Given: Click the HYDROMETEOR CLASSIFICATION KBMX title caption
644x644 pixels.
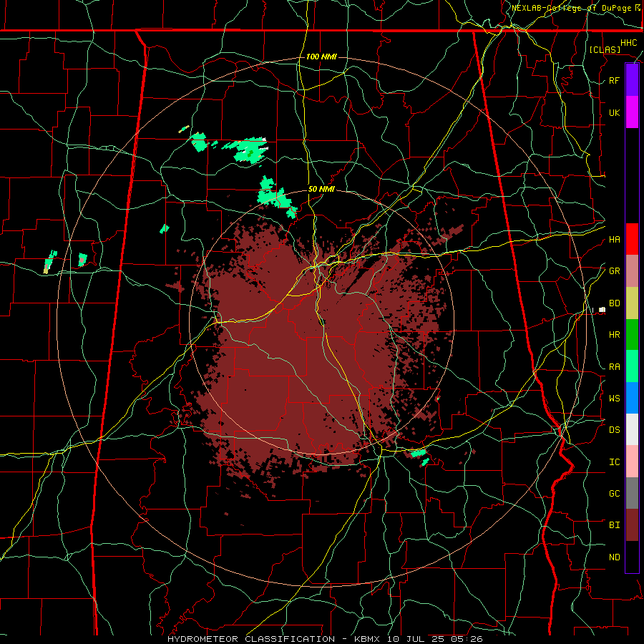Looking at the screenshot, I should click(325, 639).
